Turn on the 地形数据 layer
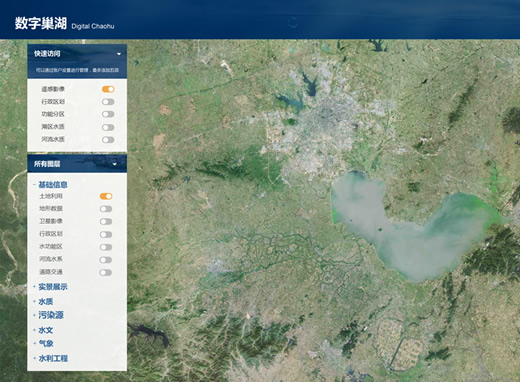Viewport: 520px width, 382px height. [106, 209]
